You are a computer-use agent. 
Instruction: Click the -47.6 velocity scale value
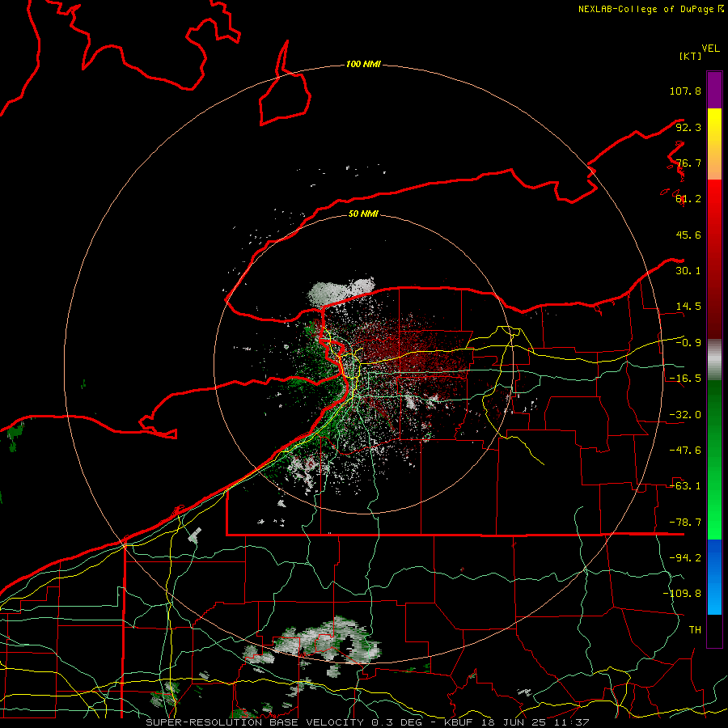click(685, 451)
